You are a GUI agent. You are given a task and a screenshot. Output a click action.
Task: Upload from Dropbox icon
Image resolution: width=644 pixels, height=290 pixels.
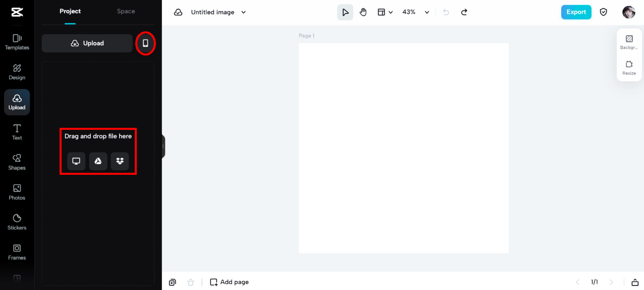pyautogui.click(x=120, y=161)
